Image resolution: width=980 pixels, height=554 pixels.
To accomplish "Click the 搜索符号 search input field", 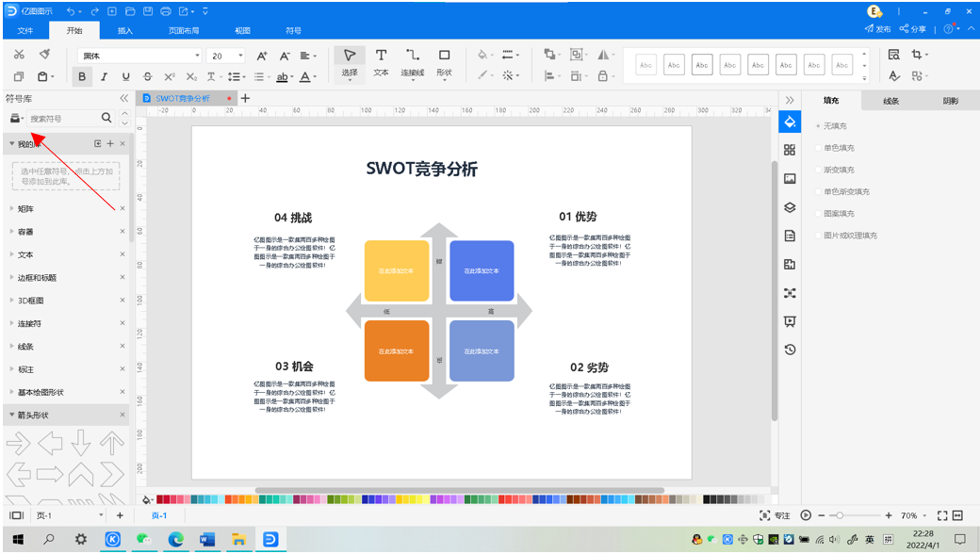I will coord(62,119).
